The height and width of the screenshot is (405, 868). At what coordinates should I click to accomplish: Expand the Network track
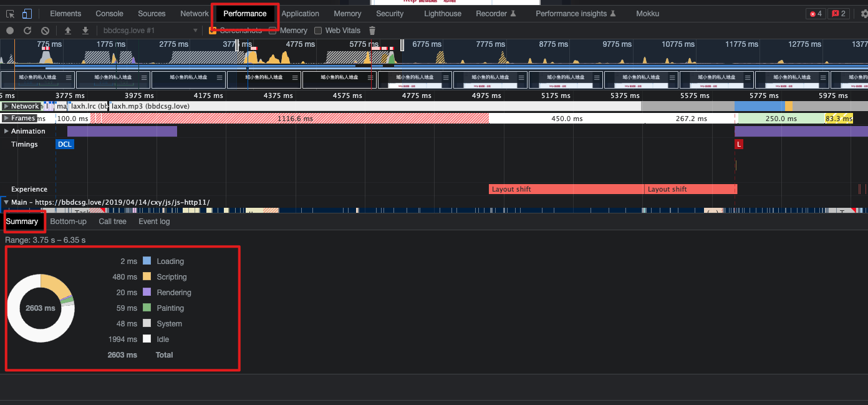point(6,106)
